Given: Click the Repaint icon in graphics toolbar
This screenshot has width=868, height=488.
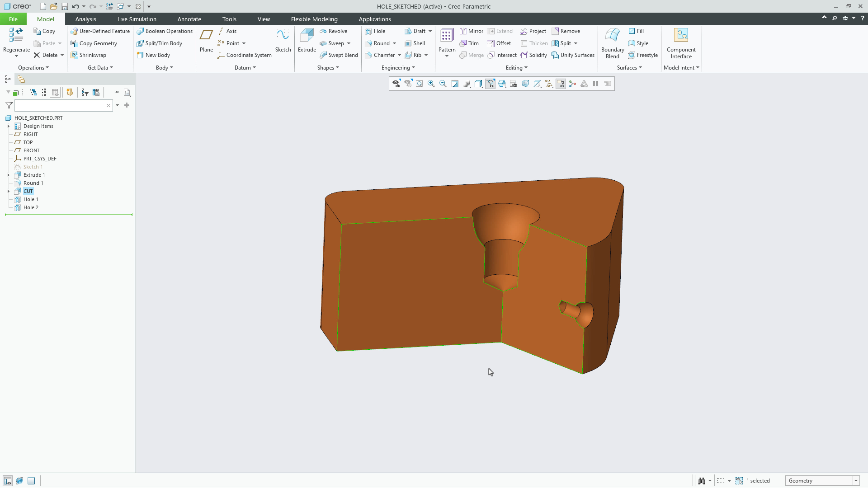Looking at the screenshot, I should point(455,84).
